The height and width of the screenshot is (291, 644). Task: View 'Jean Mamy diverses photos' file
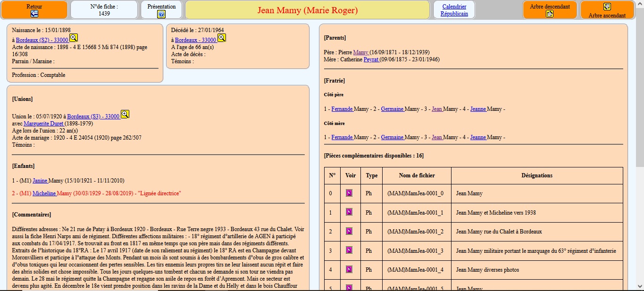(349, 270)
